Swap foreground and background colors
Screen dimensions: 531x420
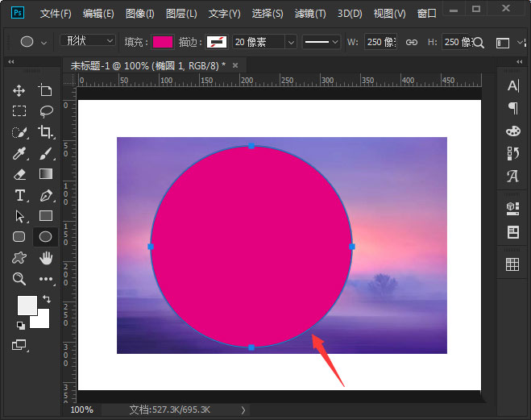pyautogui.click(x=46, y=299)
